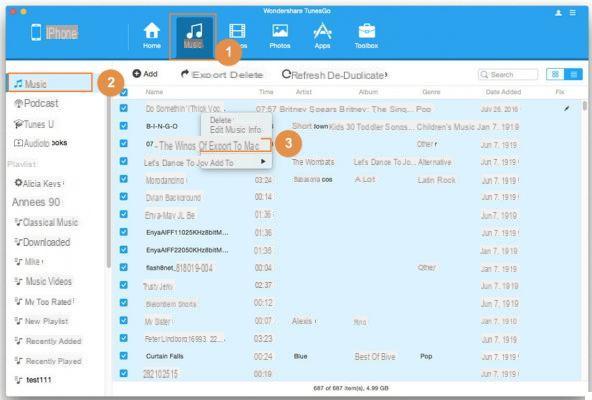Image resolution: width=592 pixels, height=400 pixels.
Task: Expand the Add To submenu arrow
Action: [x=263, y=162]
